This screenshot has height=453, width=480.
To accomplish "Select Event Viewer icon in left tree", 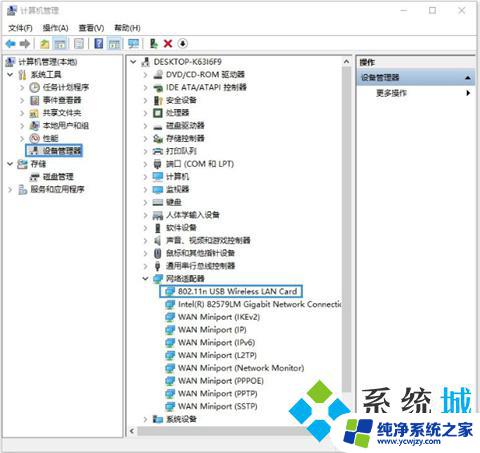I will pyautogui.click(x=34, y=100).
